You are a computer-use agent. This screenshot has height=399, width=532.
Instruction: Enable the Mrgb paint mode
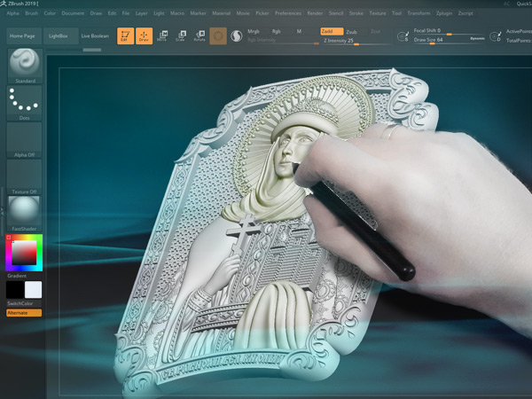coord(254,31)
